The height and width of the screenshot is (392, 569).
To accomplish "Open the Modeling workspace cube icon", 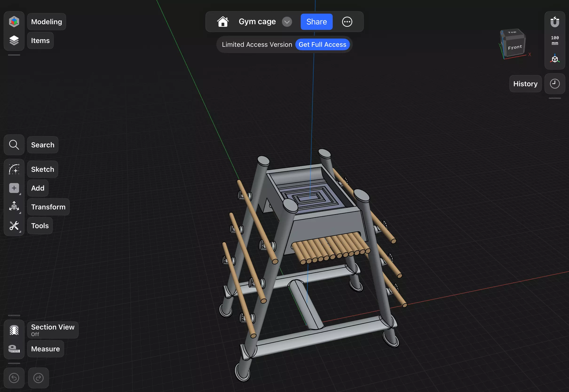I will [x=14, y=22].
